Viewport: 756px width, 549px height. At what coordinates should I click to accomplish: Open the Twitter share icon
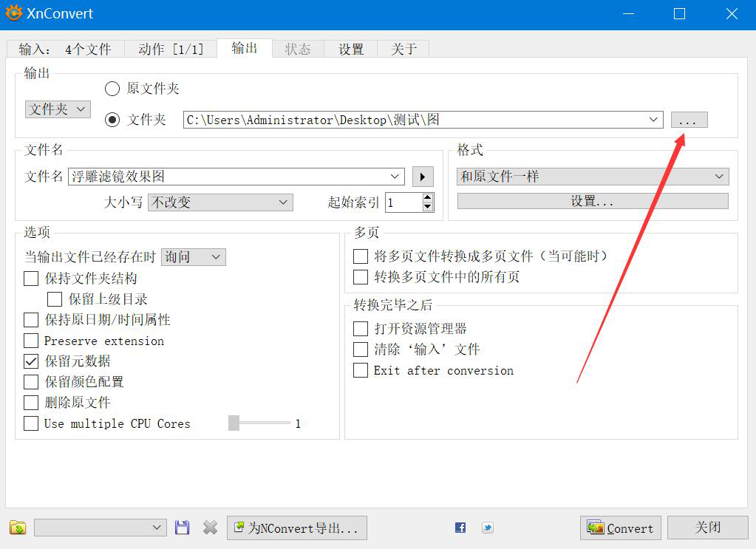tap(488, 528)
